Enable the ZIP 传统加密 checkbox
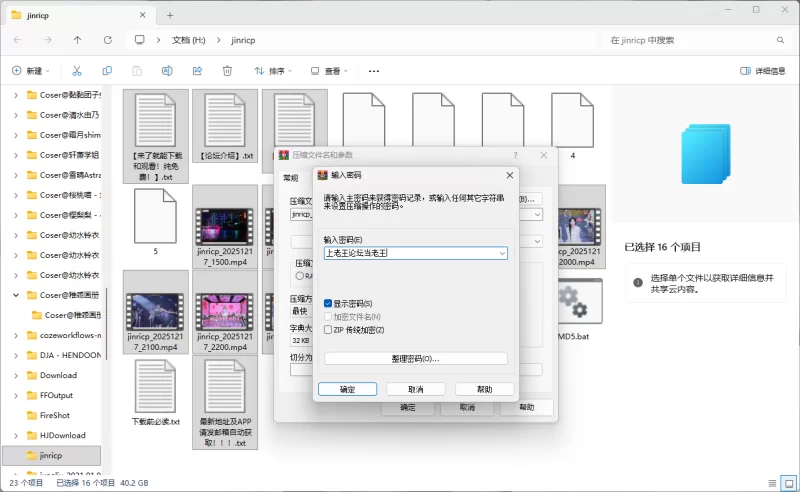This screenshot has height=492, width=800. (x=328, y=329)
